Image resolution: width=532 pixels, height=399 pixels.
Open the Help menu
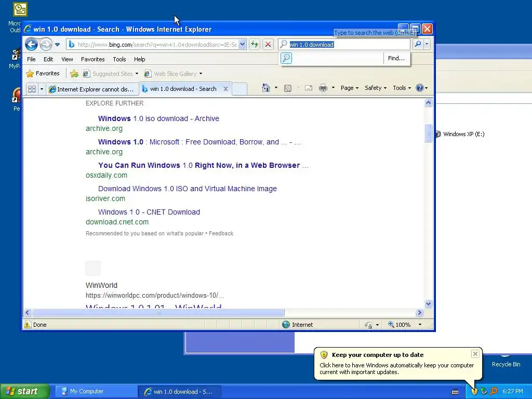point(139,59)
